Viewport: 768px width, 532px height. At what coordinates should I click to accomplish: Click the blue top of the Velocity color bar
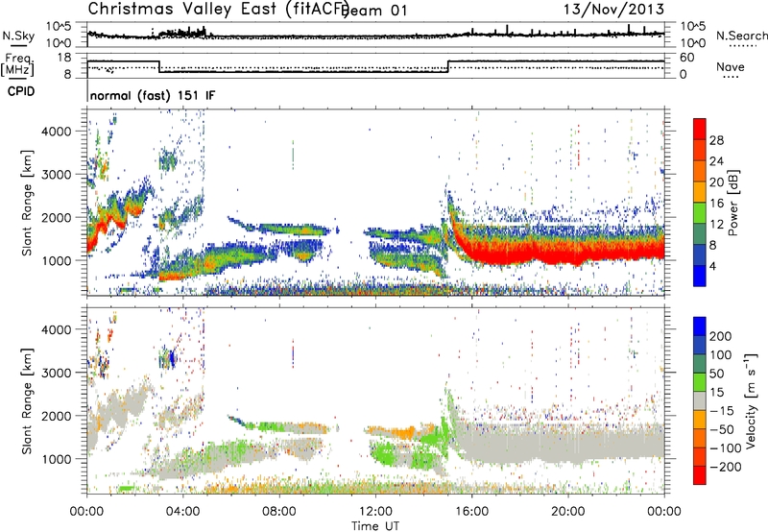click(700, 326)
